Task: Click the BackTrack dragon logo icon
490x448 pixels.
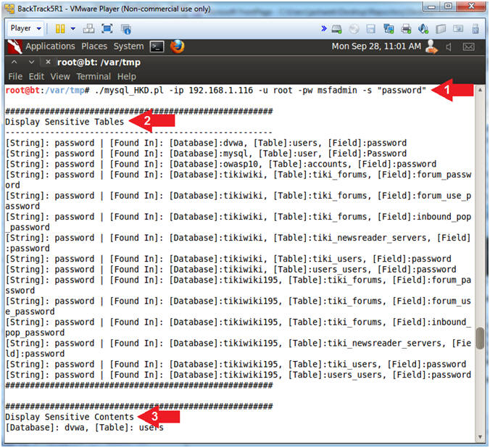Action: pos(14,47)
